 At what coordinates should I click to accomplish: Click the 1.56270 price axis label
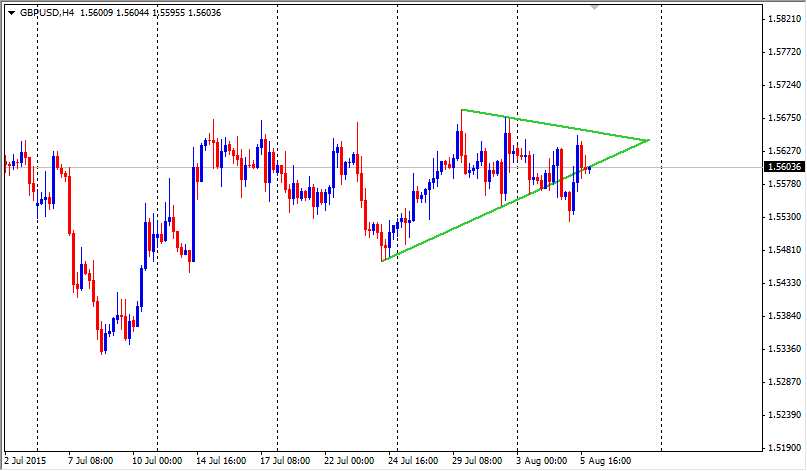pyautogui.click(x=784, y=150)
